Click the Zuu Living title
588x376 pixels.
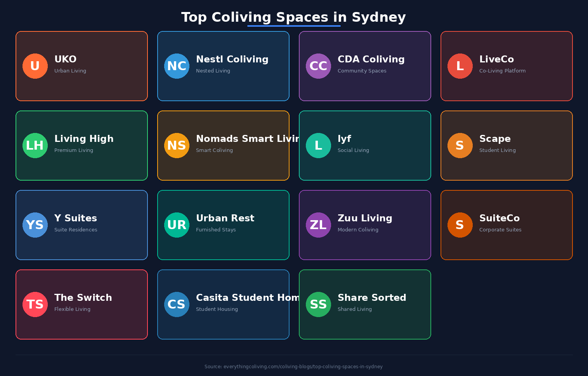(365, 218)
